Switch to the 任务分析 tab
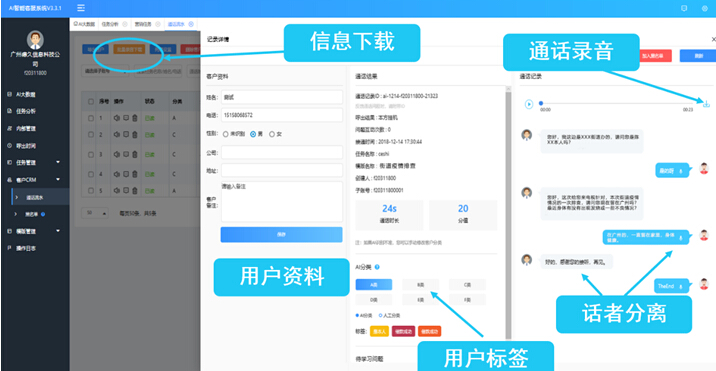 pyautogui.click(x=110, y=24)
